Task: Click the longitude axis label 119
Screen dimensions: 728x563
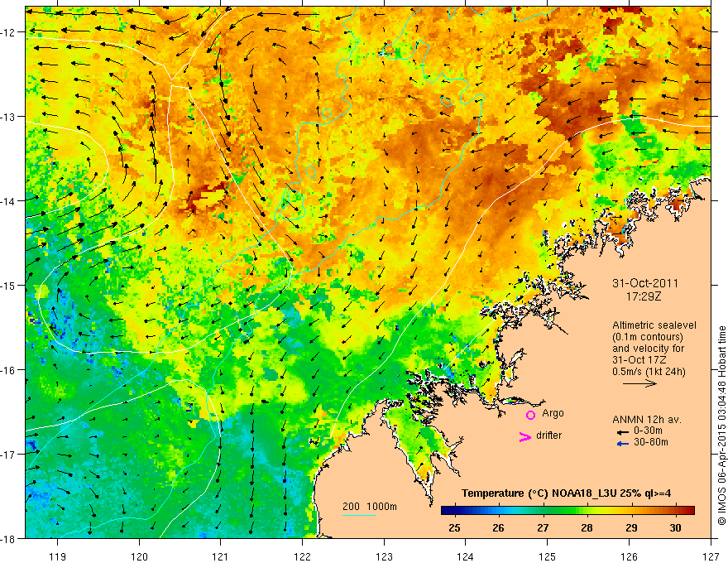Action: (x=58, y=556)
